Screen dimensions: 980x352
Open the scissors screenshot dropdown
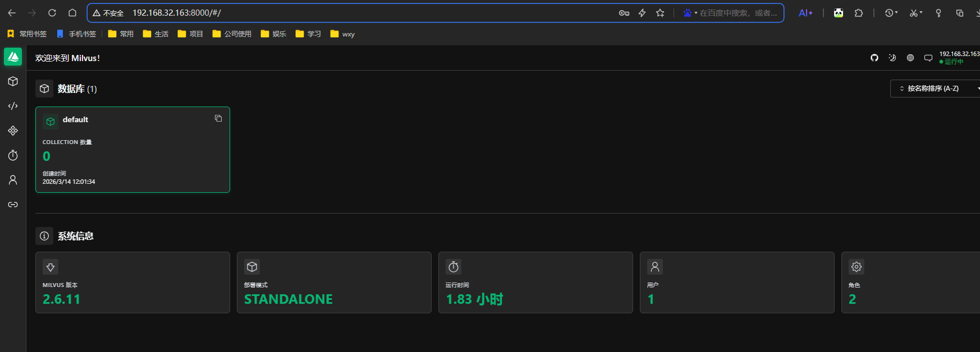click(x=916, y=13)
